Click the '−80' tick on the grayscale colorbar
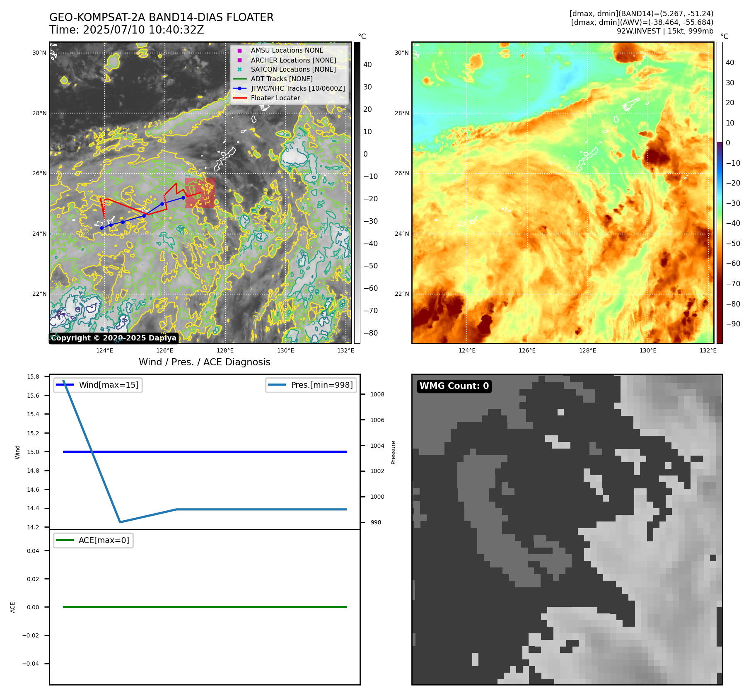Image resolution: width=751 pixels, height=700 pixels. (371, 333)
